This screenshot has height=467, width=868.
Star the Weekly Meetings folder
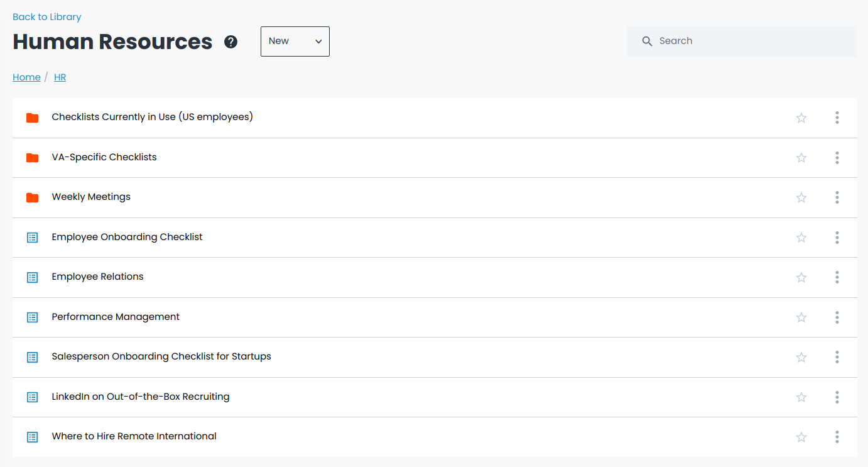coord(801,197)
